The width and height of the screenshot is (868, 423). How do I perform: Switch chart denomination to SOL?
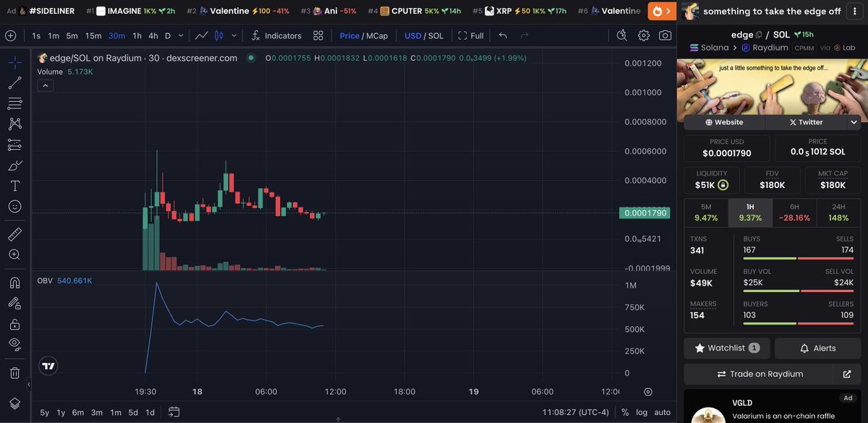coord(436,35)
